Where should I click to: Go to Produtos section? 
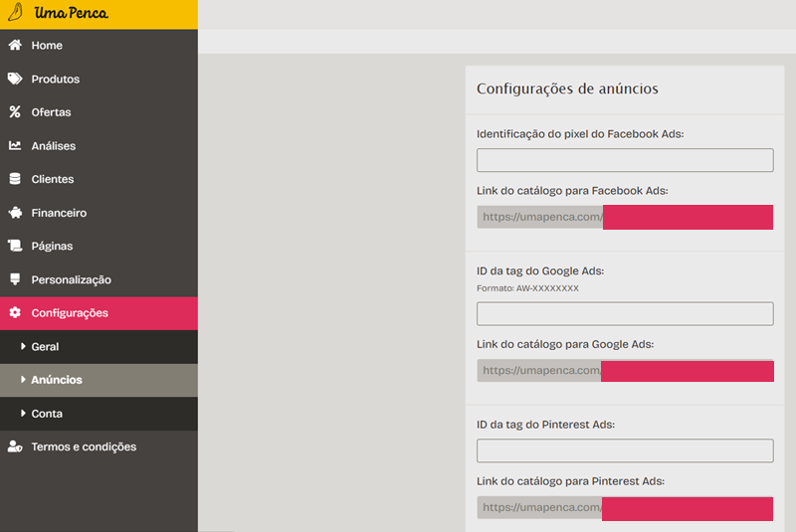coord(99,79)
